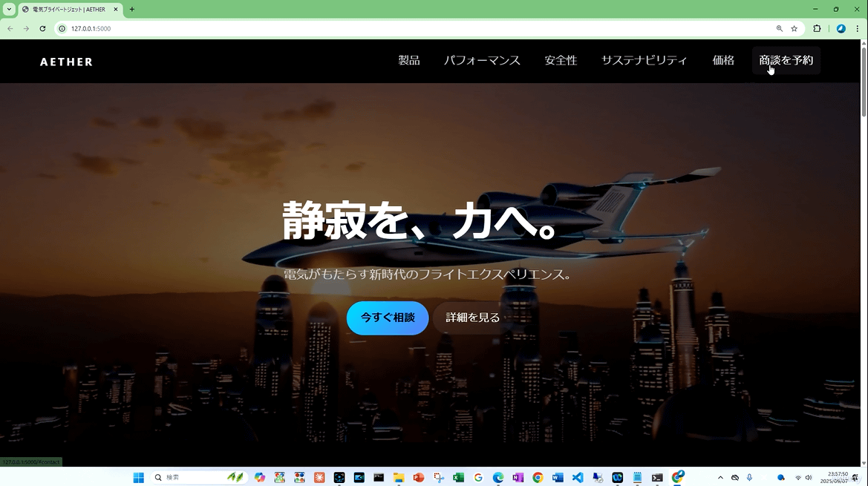
Task: Open a new tab with the plus icon
Action: pyautogui.click(x=132, y=10)
